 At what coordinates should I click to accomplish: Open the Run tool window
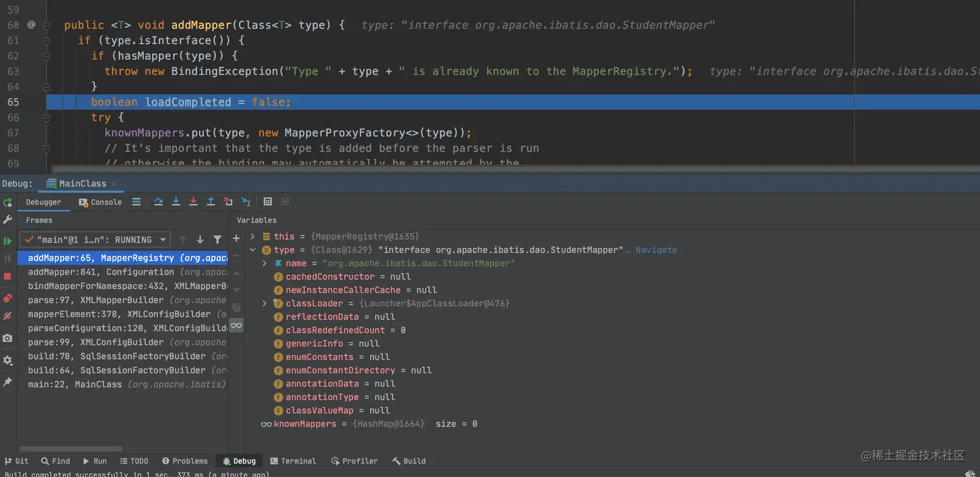click(95, 461)
